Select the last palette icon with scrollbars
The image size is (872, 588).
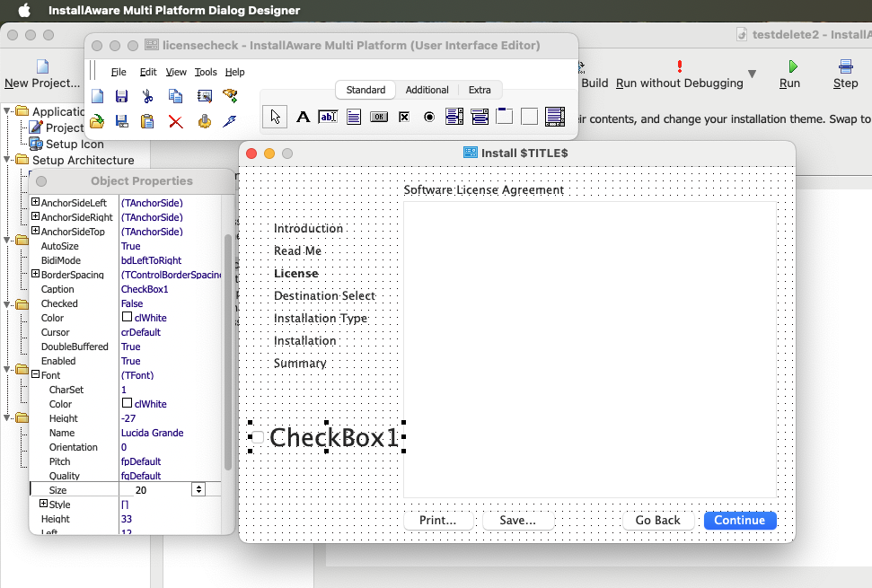tap(555, 117)
